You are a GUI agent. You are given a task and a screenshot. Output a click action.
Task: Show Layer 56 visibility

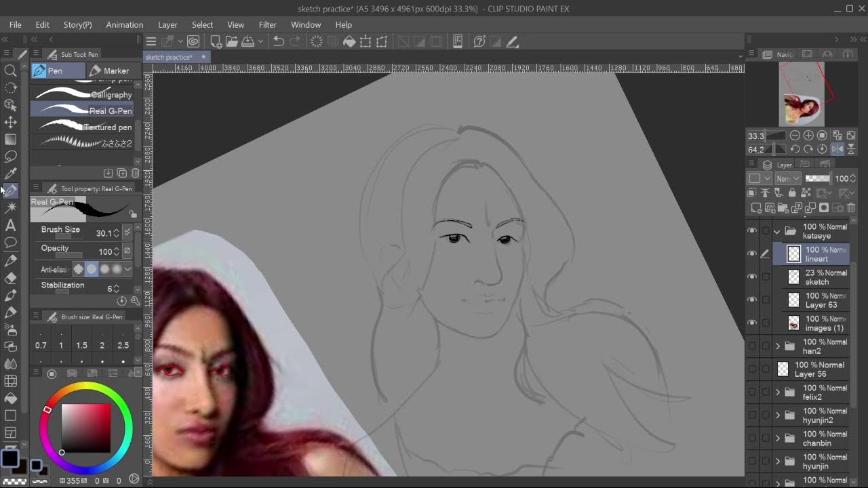(751, 369)
